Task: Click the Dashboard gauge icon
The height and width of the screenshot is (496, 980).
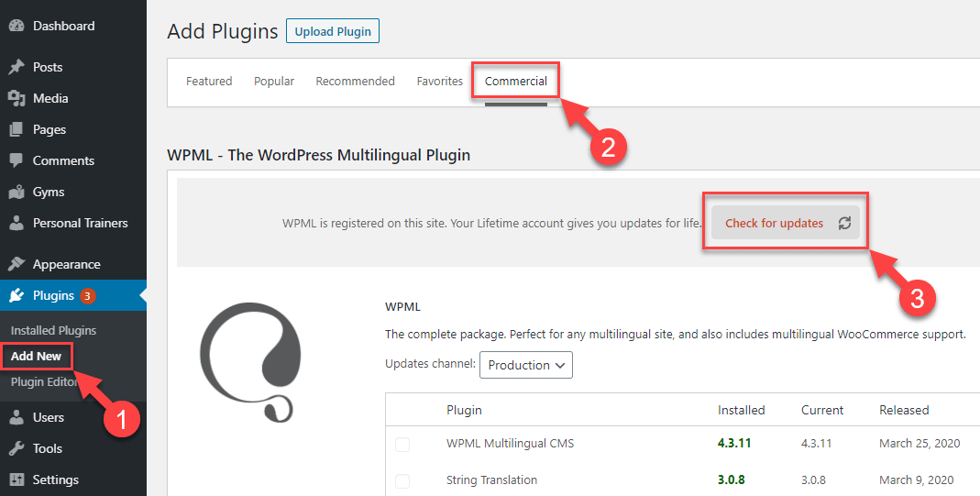Action: [x=17, y=27]
